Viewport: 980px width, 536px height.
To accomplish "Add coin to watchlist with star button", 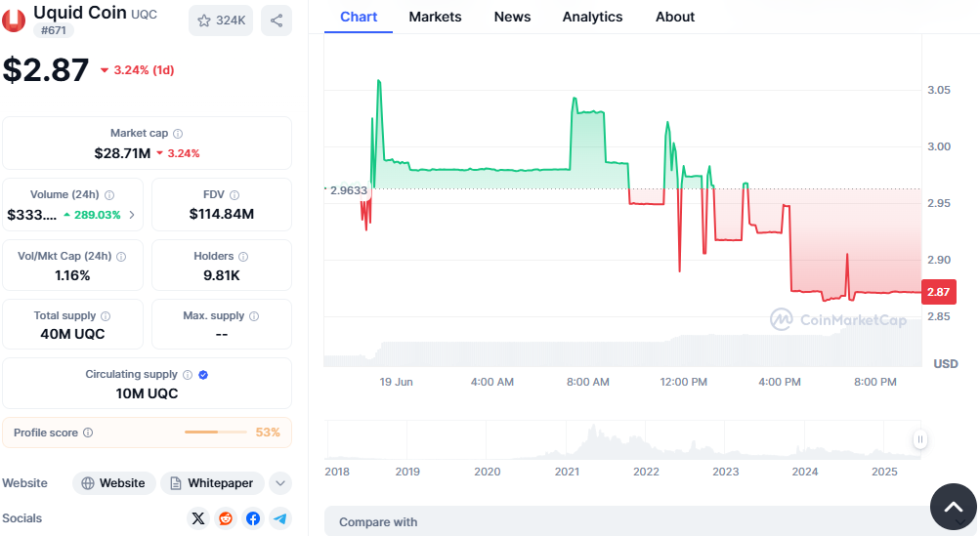I will (x=221, y=21).
